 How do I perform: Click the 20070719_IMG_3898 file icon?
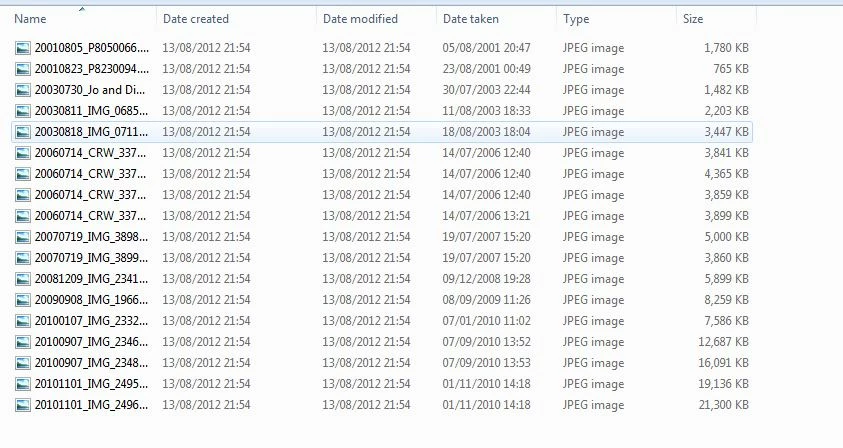pos(23,237)
